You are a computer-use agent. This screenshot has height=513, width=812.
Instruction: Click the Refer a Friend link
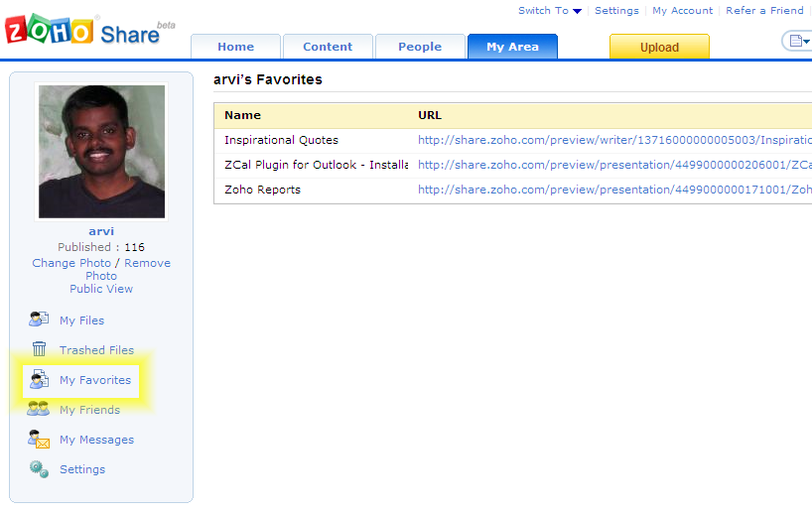point(764,11)
